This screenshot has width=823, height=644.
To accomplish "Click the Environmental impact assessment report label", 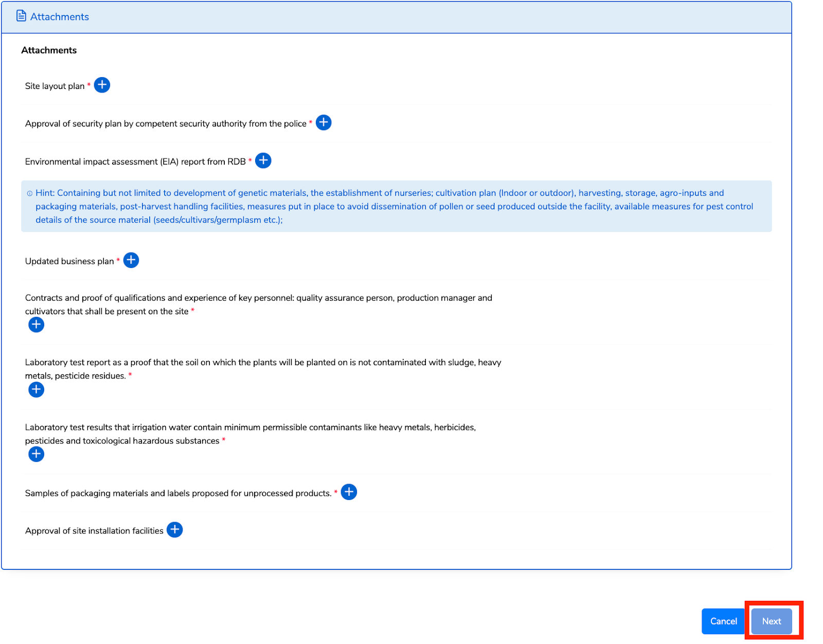I will (135, 162).
